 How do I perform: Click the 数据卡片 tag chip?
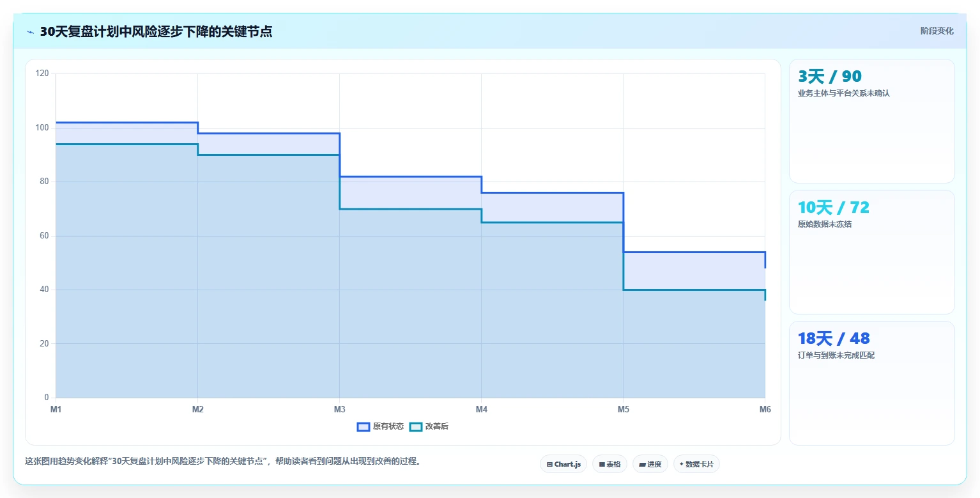pyautogui.click(x=696, y=464)
